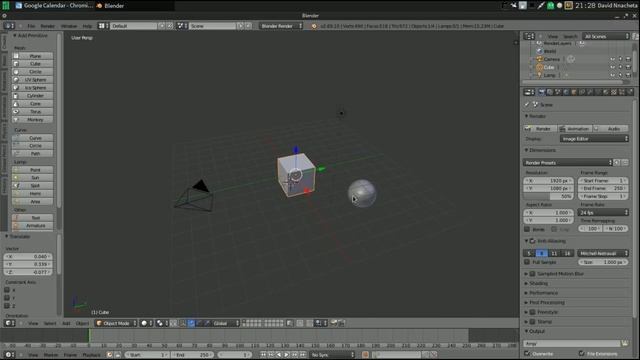The width and height of the screenshot is (640, 360).
Task: Open the All Scenes outliner filter dropdown
Action: coord(606,36)
